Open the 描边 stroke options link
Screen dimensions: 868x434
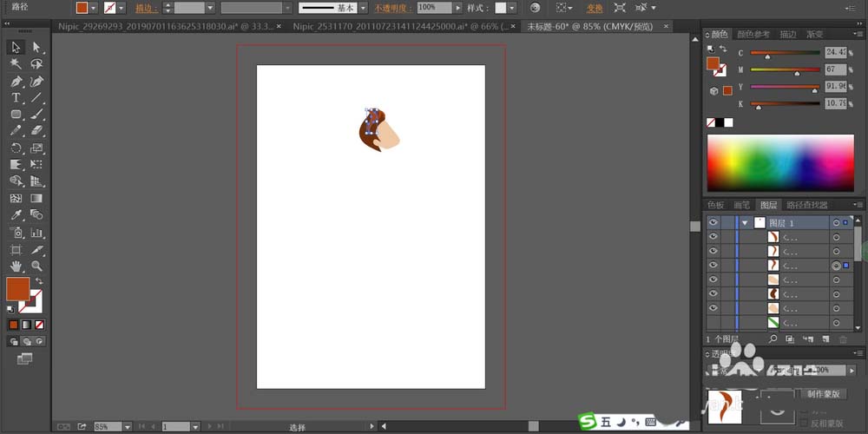click(147, 9)
